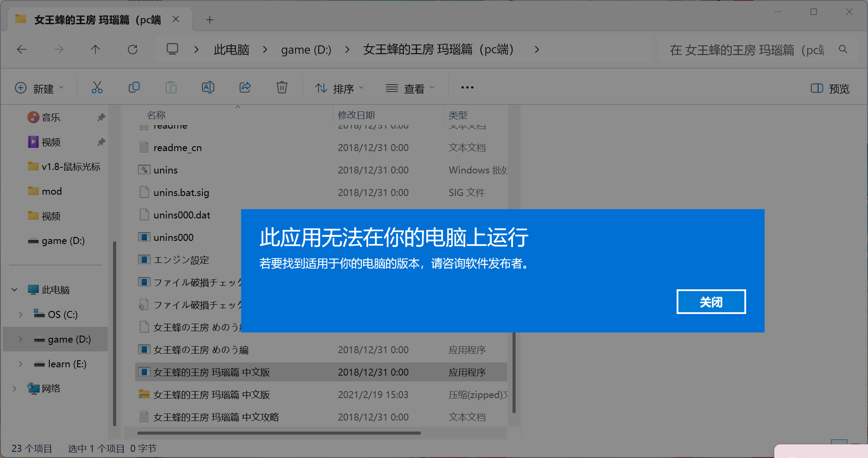The height and width of the screenshot is (458, 868).
Task: Unpin 视频 from quick access
Action: (101, 142)
